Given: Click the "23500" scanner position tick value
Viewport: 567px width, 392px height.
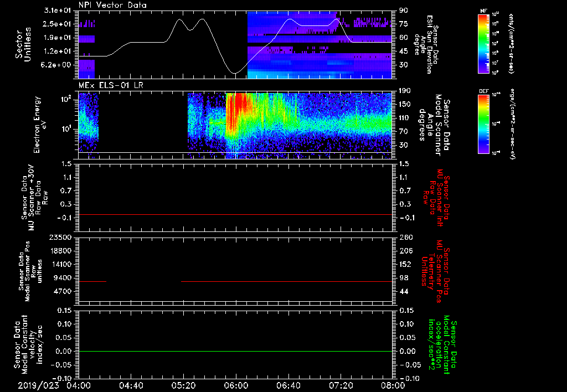Looking at the screenshot, I should [x=60, y=238].
